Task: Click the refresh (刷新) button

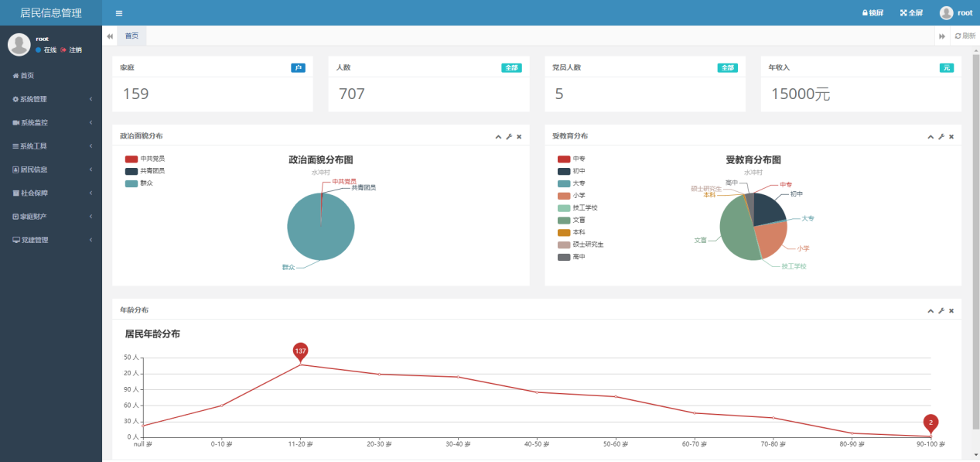Action: [965, 36]
